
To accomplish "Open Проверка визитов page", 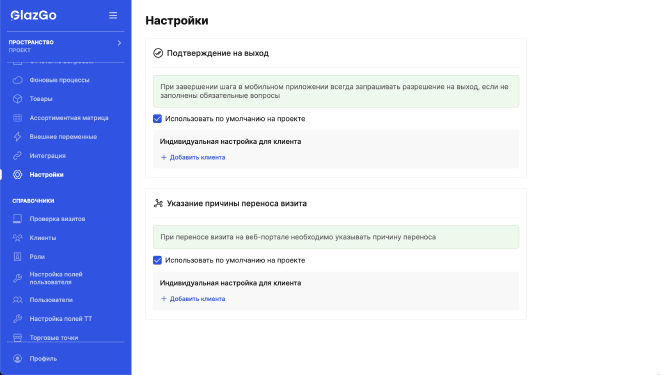I will click(57, 219).
